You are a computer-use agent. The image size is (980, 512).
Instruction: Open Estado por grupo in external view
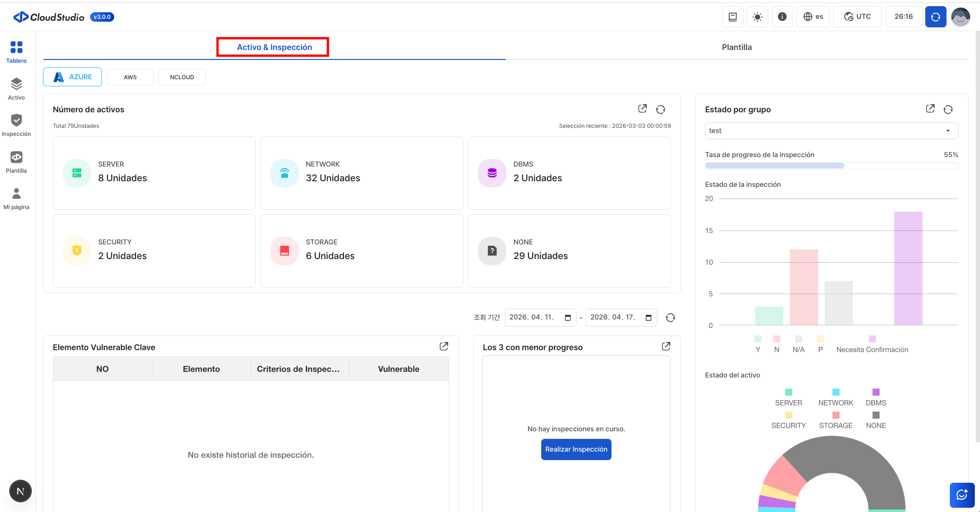pos(930,109)
